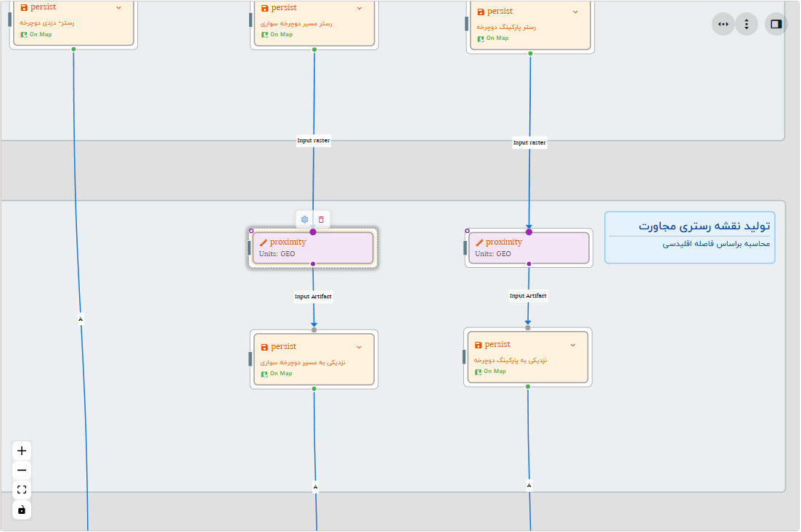Image resolution: width=801 pixels, height=532 pixels.
Task: Delete selected proximity node using trash icon
Action: [321, 219]
